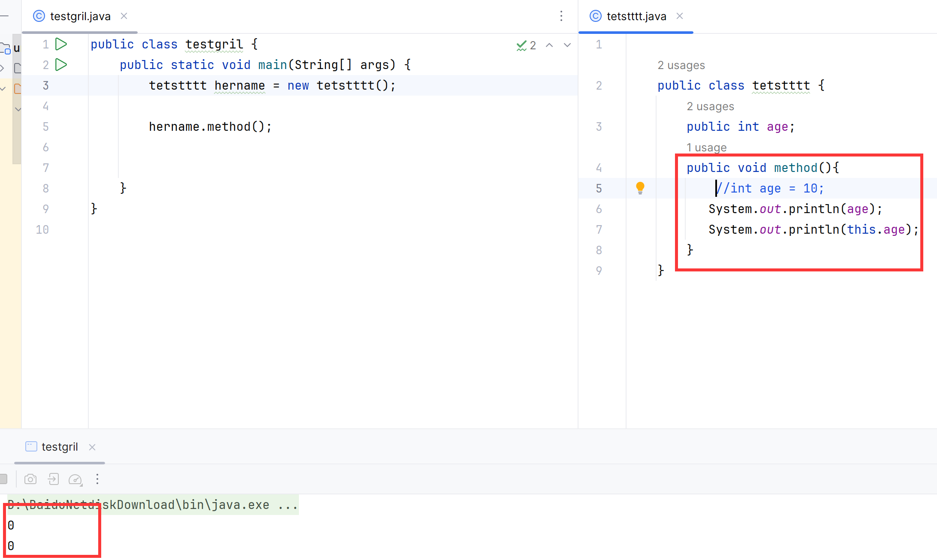Go to previous highlighted problem arrow
Image resolution: width=937 pixels, height=560 pixels.
(x=549, y=45)
